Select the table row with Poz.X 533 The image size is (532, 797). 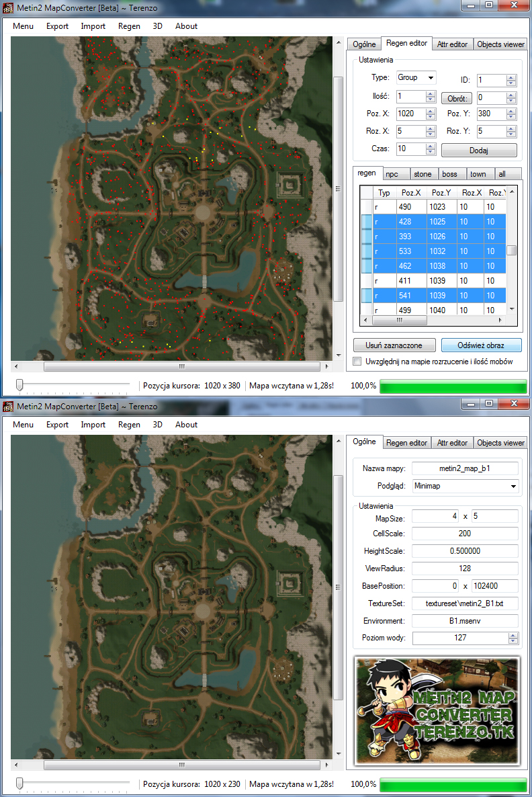[x=433, y=251]
